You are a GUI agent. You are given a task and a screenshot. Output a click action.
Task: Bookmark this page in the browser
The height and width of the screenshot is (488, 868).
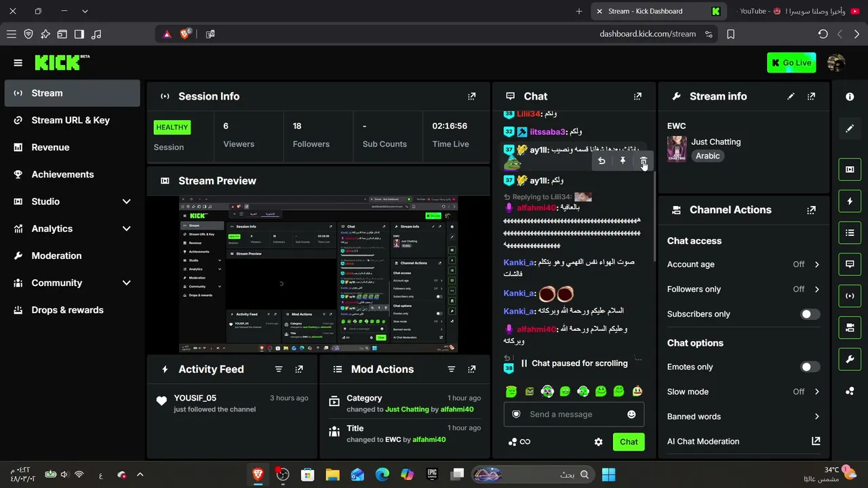coord(730,34)
